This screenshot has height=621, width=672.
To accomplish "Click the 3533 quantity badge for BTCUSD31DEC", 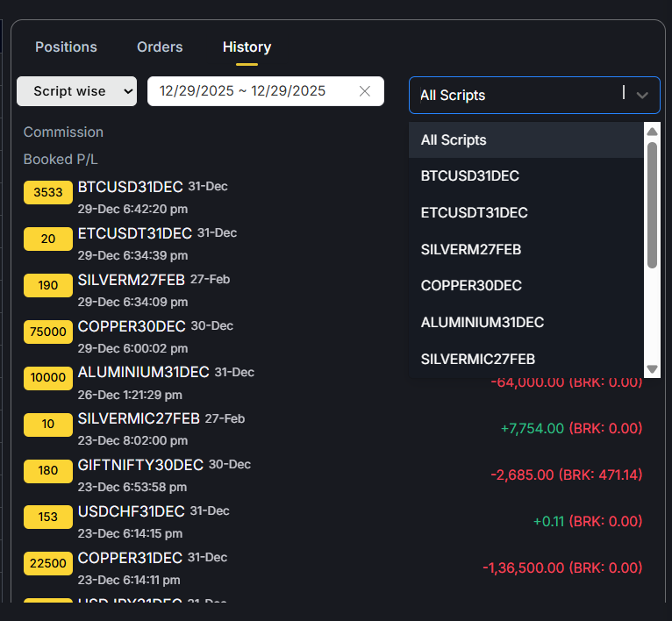I will pyautogui.click(x=48, y=192).
